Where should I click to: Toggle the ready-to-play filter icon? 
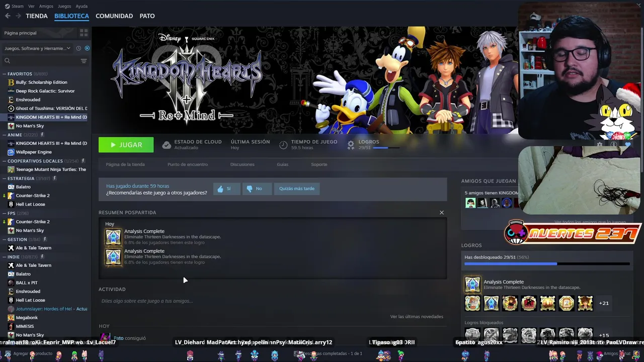coord(87,48)
